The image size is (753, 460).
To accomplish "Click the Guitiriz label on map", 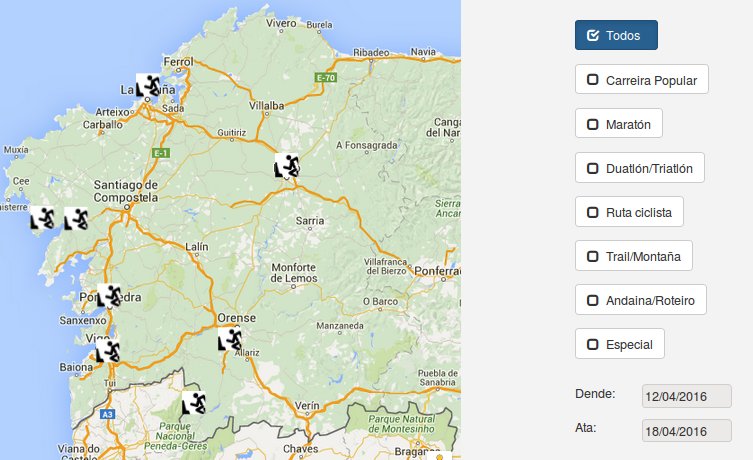I will click(231, 132).
